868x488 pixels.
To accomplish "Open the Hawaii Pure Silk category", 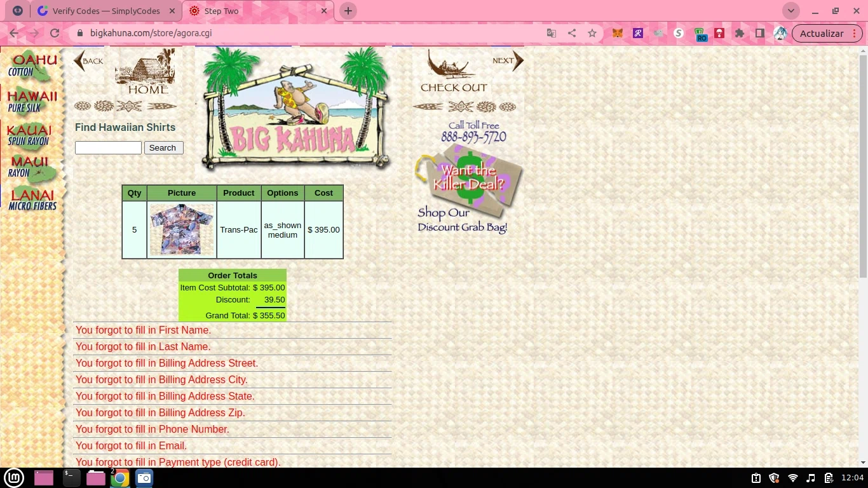I will coord(32,102).
